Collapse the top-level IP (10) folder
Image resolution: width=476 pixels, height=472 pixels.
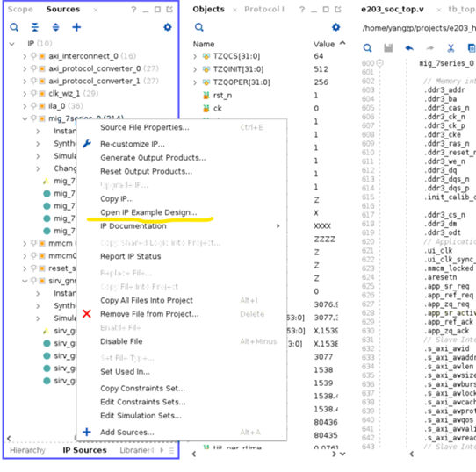coord(11,44)
